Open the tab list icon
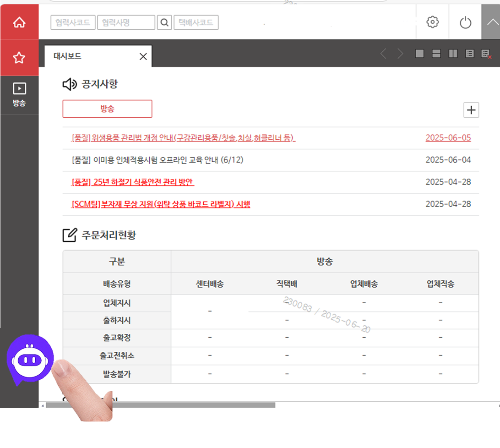 (469, 54)
